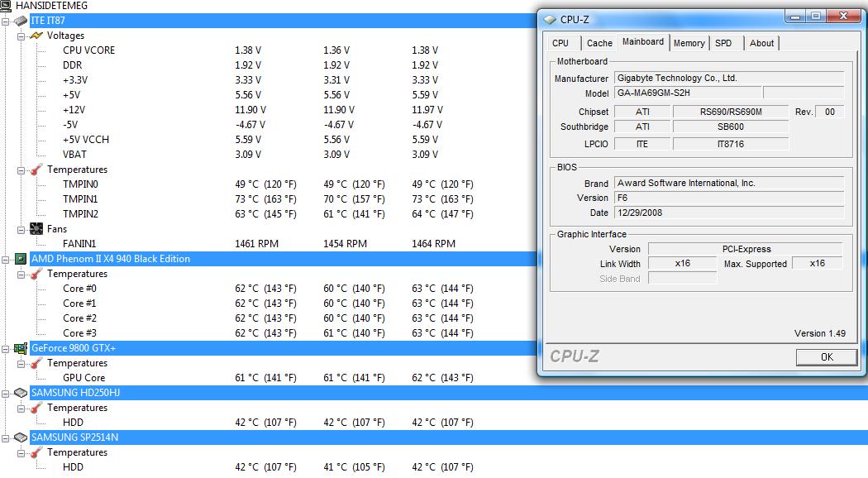The image size is (868, 478).
Task: Select the Core #0 temperature row
Action: (x=79, y=289)
